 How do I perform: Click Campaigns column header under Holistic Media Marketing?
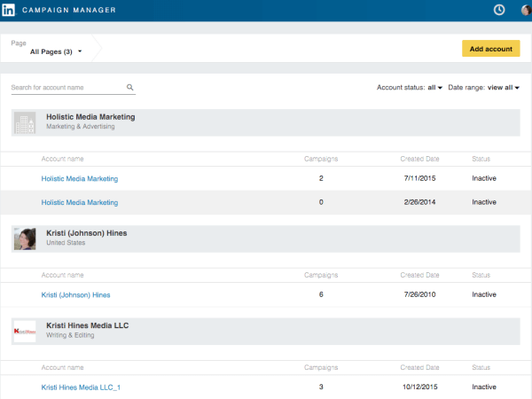point(321,159)
